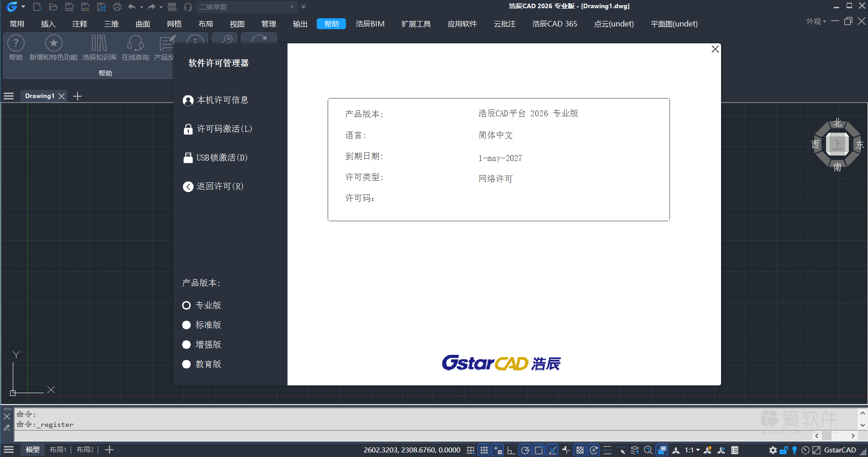Click the Undo arrow icon

[132, 7]
